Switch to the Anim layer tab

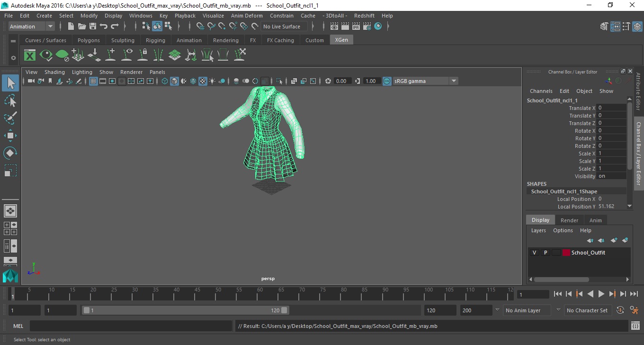pyautogui.click(x=595, y=220)
